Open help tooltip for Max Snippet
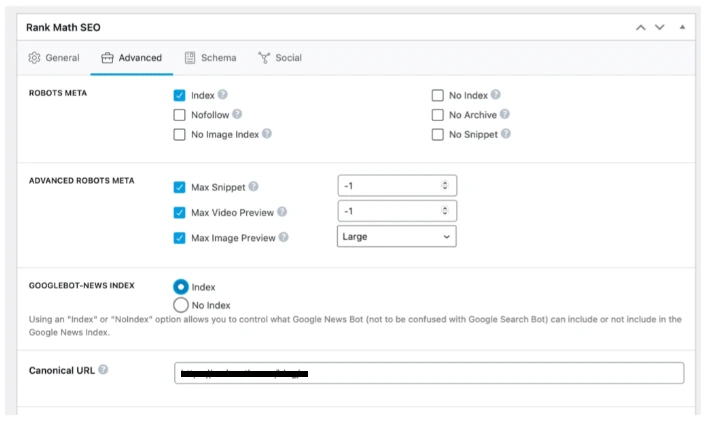The width and height of the screenshot is (708, 425). [253, 186]
